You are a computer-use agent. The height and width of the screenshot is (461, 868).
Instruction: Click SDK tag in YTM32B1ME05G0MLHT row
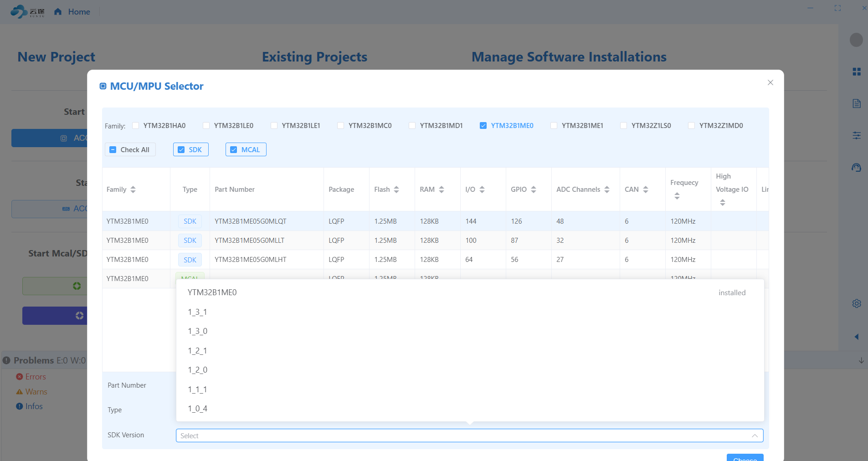190,260
